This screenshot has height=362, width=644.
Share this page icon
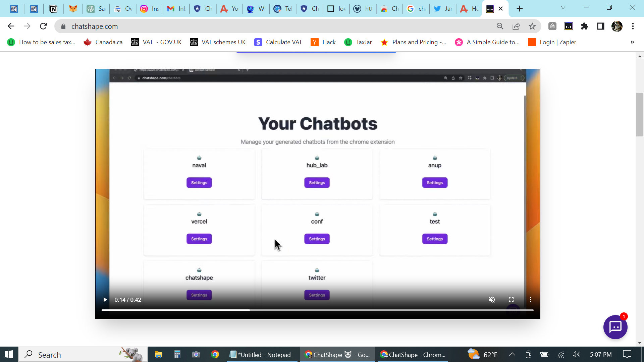516,26
